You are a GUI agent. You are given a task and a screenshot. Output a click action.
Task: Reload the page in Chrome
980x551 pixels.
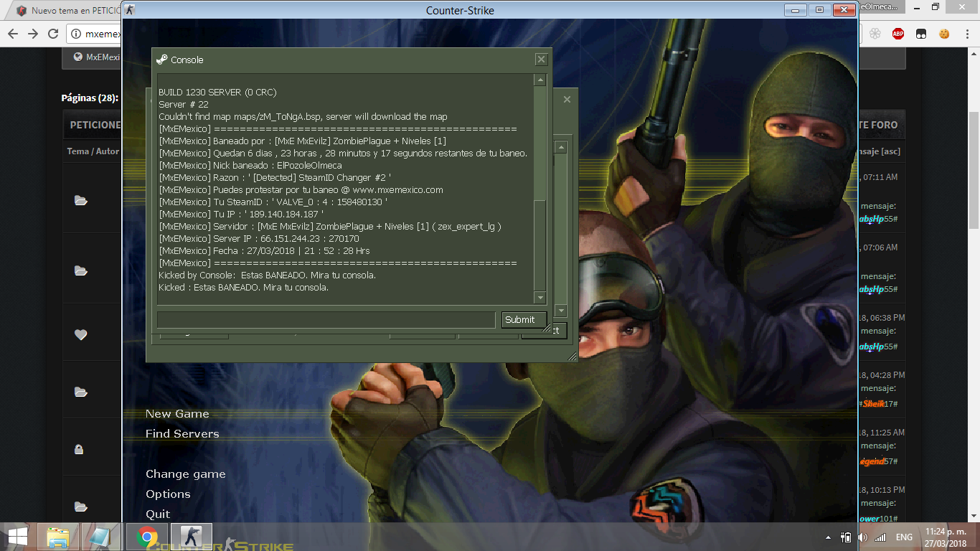pyautogui.click(x=53, y=34)
